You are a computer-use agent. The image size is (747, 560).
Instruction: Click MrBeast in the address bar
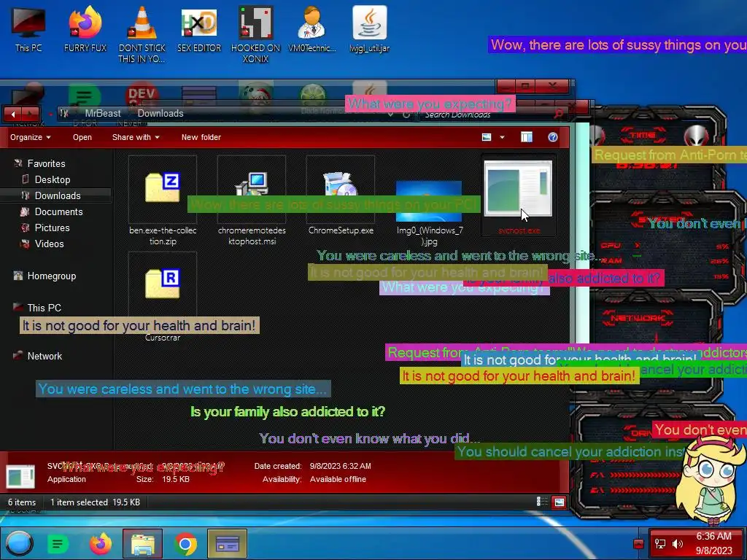click(102, 113)
